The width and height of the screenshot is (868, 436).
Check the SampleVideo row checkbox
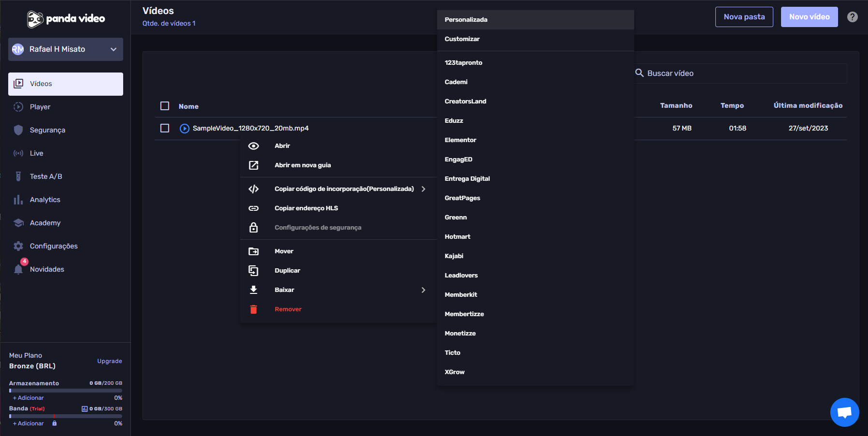pos(165,128)
